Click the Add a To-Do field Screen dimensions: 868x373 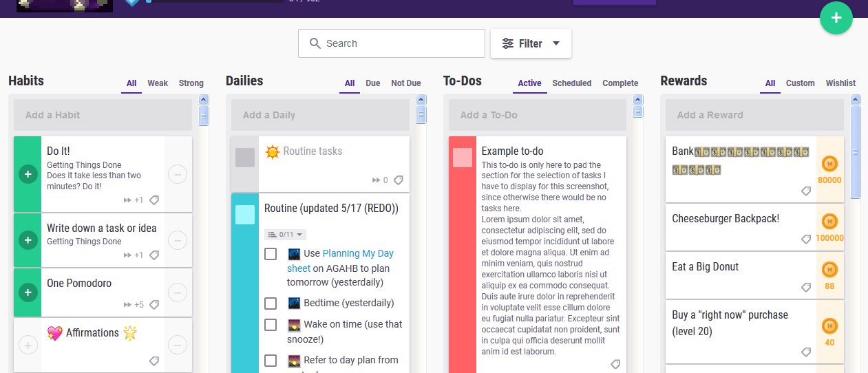[538, 115]
